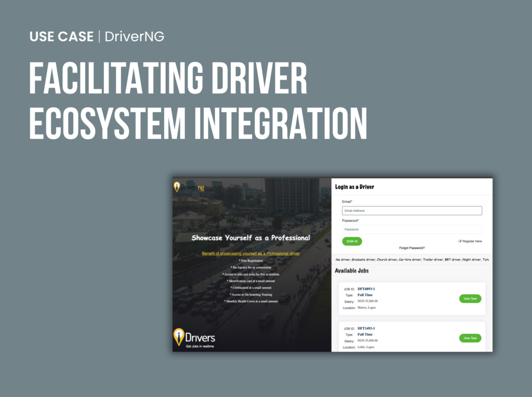
Task: Click the yellow Drivers pin logo at bottom left
Action: pos(179,336)
